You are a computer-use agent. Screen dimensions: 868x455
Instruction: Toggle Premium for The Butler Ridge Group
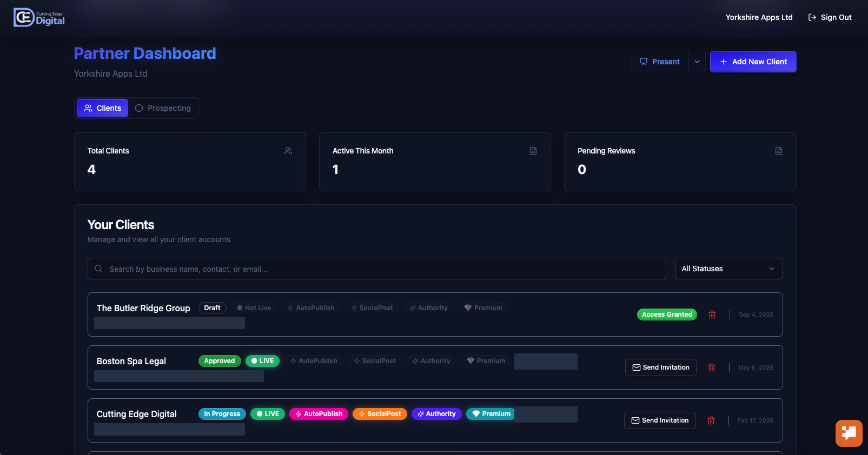click(483, 308)
